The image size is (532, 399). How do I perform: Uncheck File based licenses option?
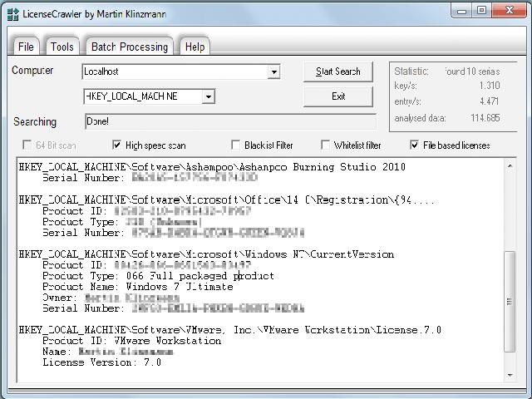click(x=415, y=145)
